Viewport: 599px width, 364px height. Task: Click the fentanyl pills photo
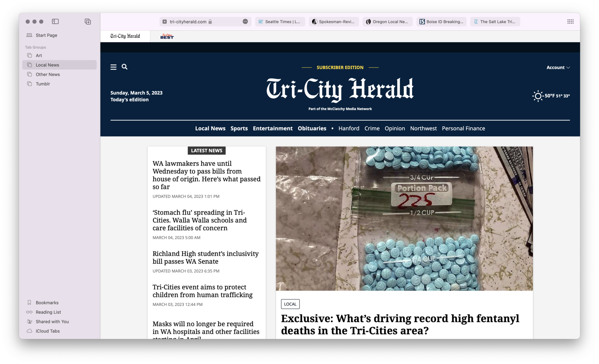[404, 218]
